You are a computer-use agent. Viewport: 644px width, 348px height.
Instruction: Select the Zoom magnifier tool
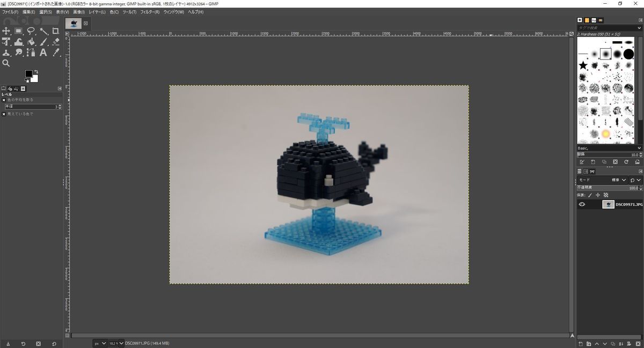(x=6, y=63)
